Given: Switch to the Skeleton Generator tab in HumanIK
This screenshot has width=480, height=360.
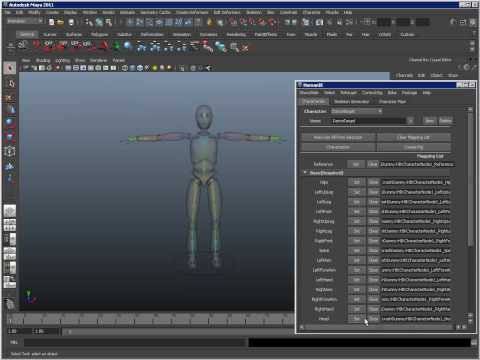Looking at the screenshot, I should click(x=352, y=101).
